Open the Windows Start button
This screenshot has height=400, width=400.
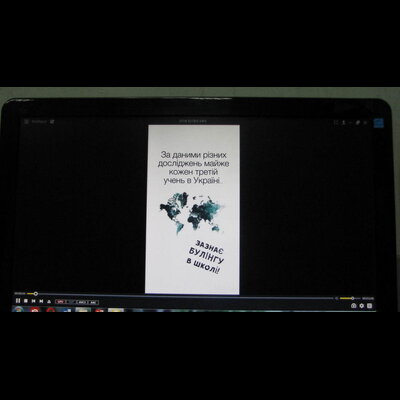click(18, 310)
